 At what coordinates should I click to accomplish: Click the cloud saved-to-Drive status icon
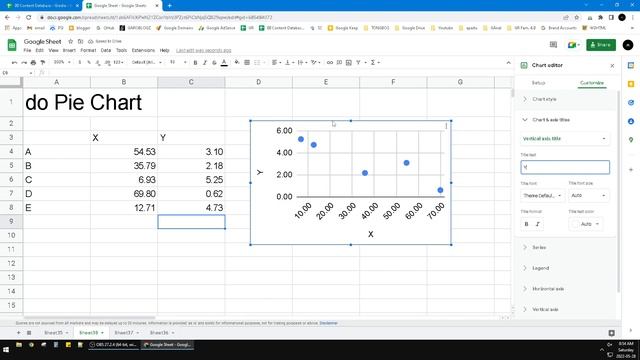pyautogui.click(x=91, y=41)
